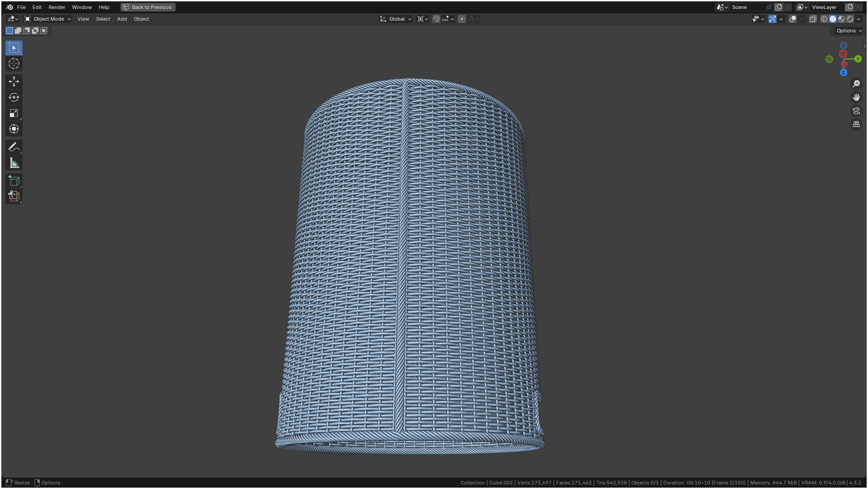This screenshot has height=489, width=868.
Task: Click the negative Y green circle on gizmo
Action: 829,59
